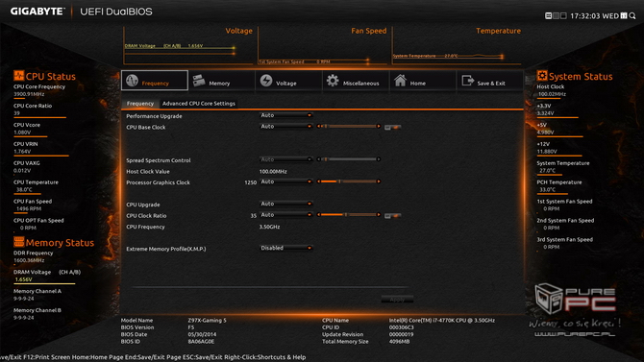Open the Frequency main menu tab
This screenshot has height=362, width=644.
155,81
